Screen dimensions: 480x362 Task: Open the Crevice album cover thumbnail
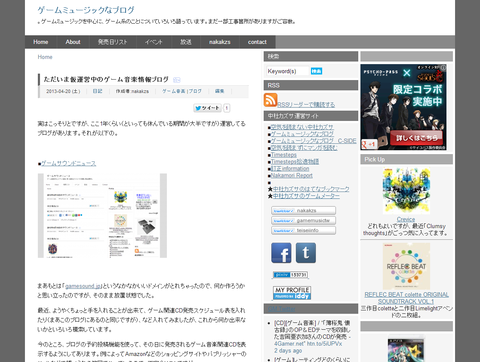click(406, 191)
